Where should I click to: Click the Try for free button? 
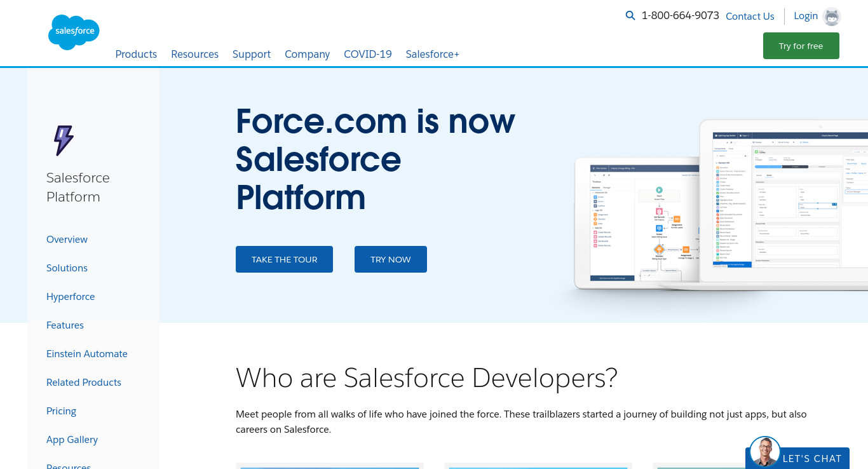click(x=801, y=46)
